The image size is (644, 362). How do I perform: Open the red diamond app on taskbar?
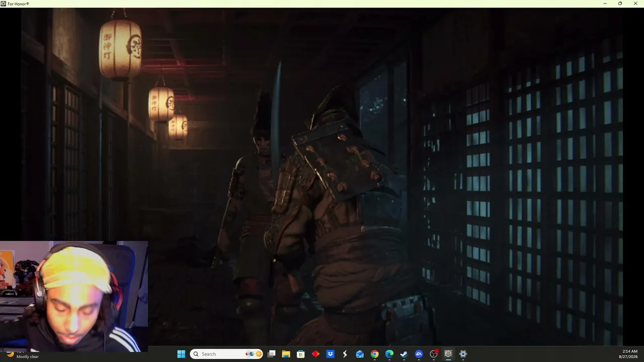(x=315, y=354)
